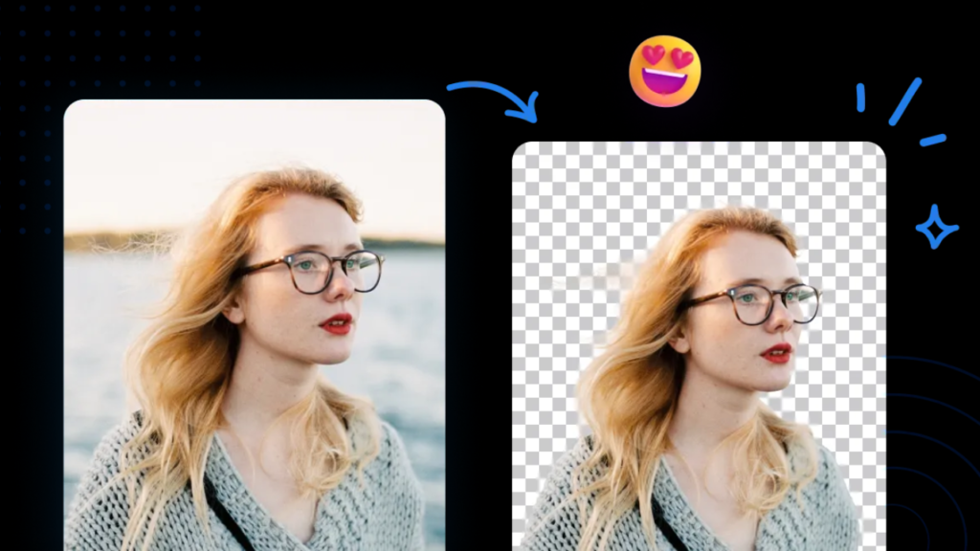Click the blue four-point sparkle star

(x=937, y=227)
